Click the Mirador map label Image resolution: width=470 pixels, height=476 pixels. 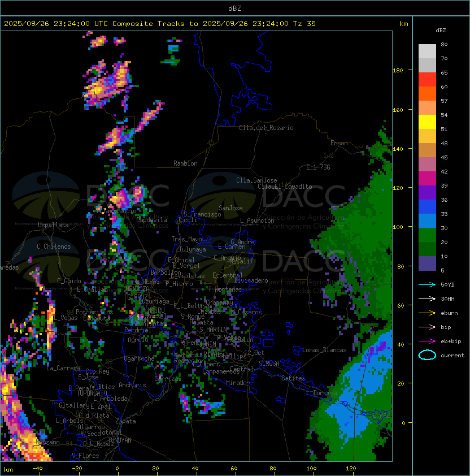click(x=238, y=383)
